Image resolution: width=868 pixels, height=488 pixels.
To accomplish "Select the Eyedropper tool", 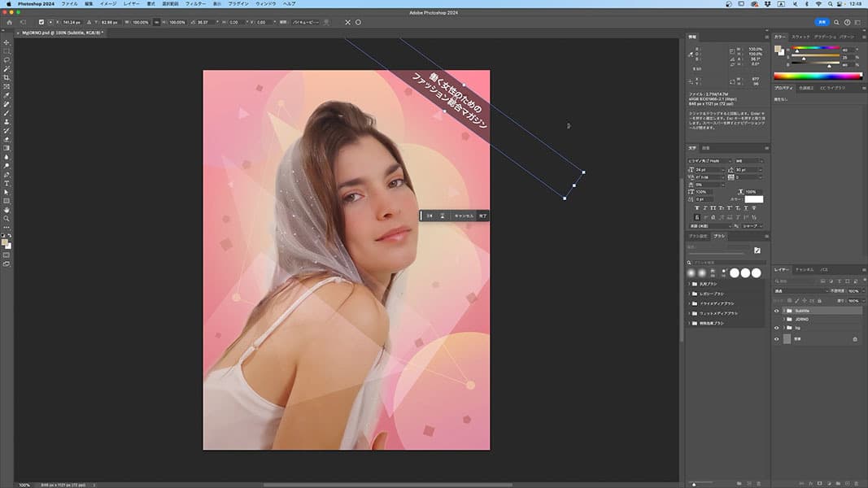I will pos(7,95).
